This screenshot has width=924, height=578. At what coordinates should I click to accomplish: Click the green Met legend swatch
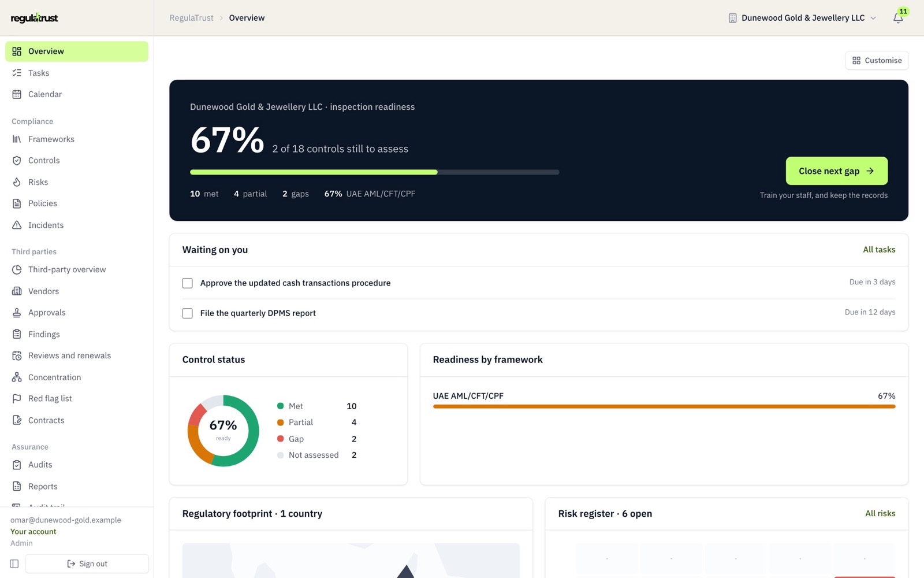280,406
